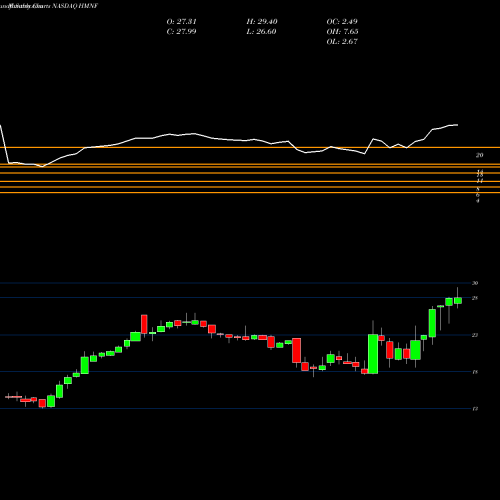Image resolution: width=500 pixels, height=500 pixels.
Task: Select the NASDAQ HMNF ticker title
Action: coord(75,6)
